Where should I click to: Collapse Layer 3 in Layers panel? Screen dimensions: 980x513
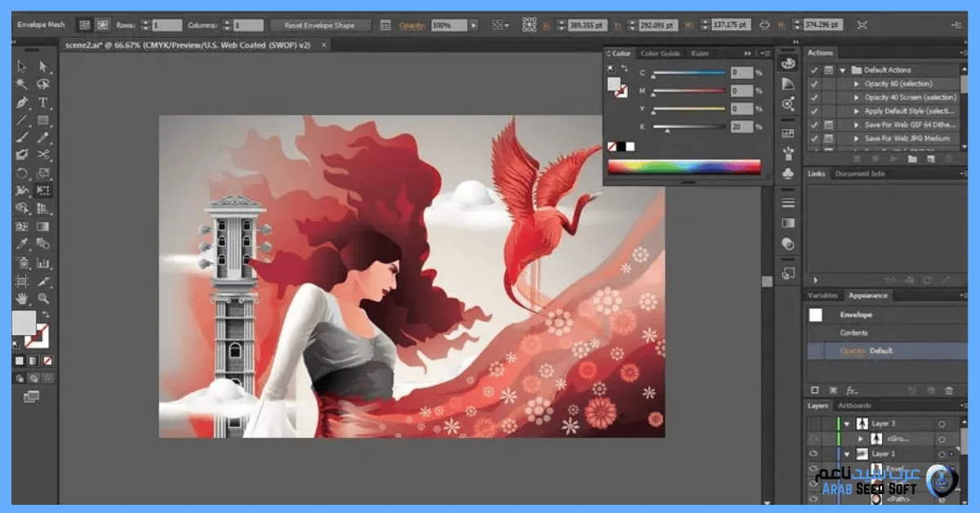tap(847, 424)
